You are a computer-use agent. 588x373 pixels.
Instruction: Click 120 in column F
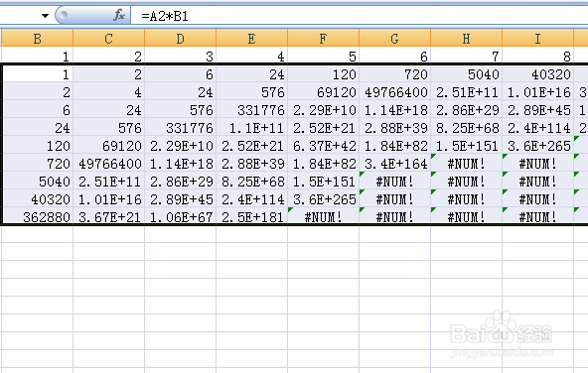(323, 74)
